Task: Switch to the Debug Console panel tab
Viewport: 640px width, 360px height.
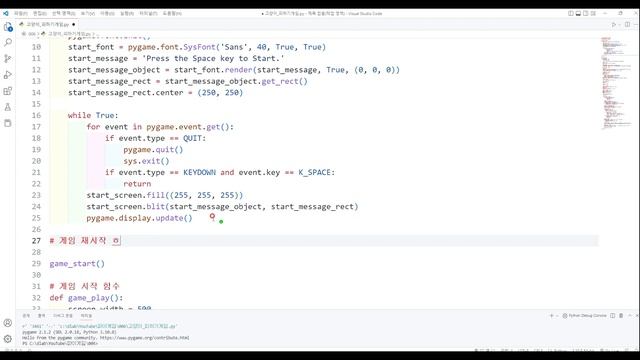Action: tap(62, 316)
